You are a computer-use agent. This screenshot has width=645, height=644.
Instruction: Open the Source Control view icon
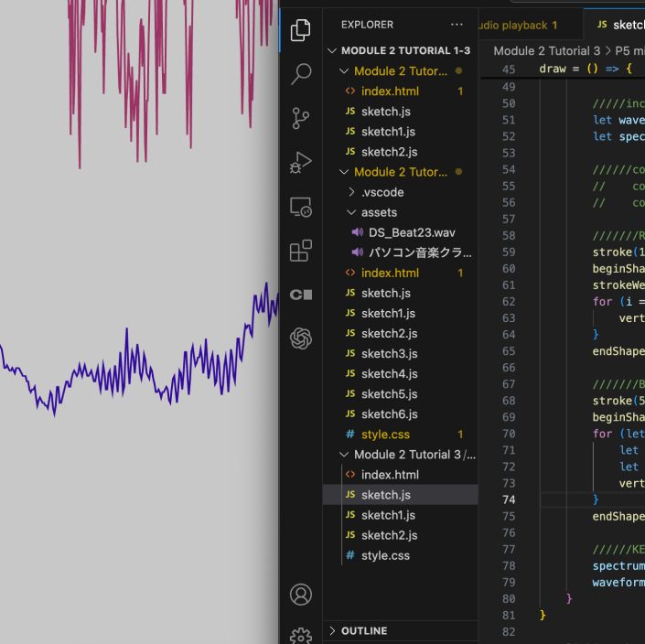tap(301, 118)
